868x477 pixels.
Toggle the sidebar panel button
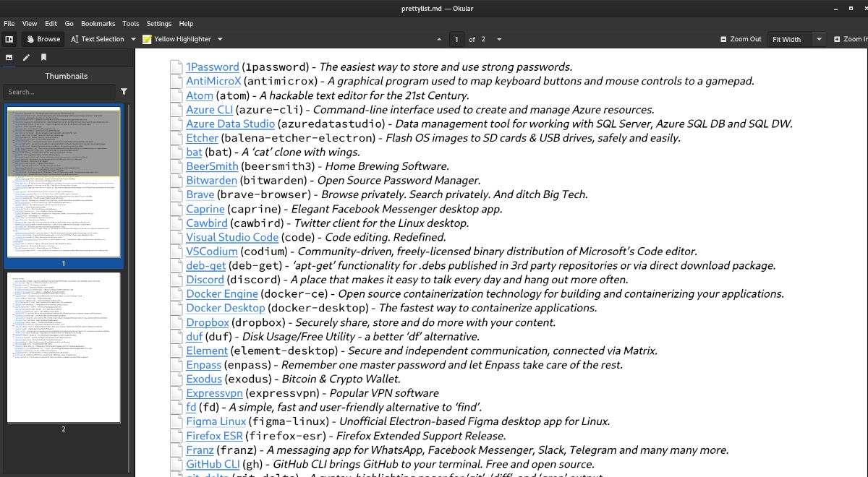(x=9, y=39)
